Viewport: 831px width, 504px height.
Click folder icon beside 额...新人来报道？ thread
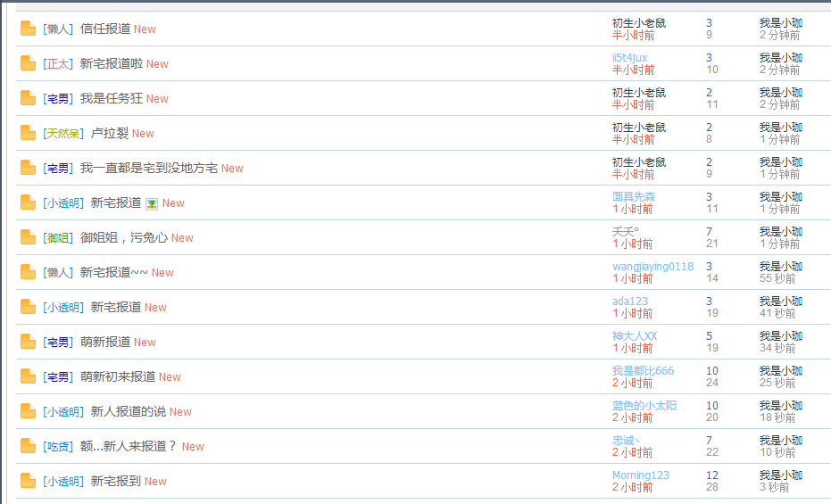point(28,446)
